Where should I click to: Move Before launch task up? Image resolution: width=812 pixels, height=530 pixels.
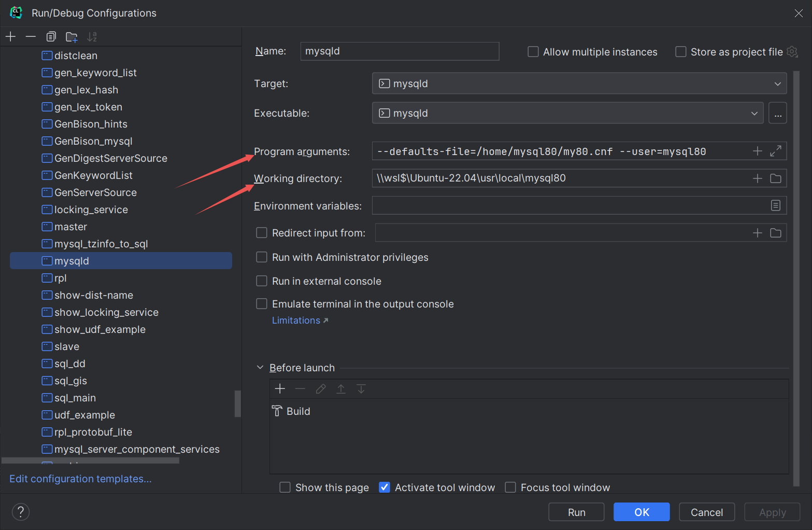pyautogui.click(x=341, y=388)
